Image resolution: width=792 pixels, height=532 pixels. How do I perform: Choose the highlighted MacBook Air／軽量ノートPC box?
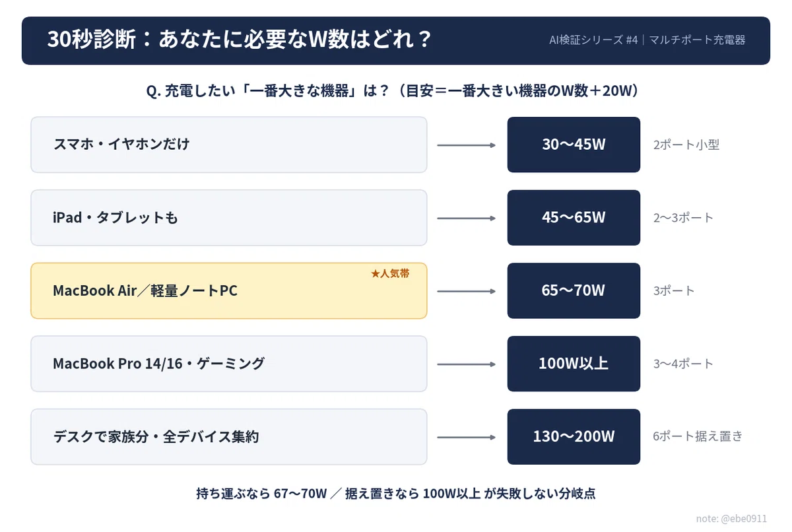point(229,290)
